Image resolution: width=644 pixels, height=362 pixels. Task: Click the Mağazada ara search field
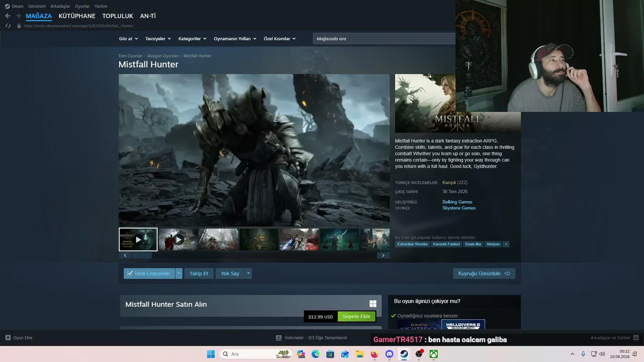(384, 39)
